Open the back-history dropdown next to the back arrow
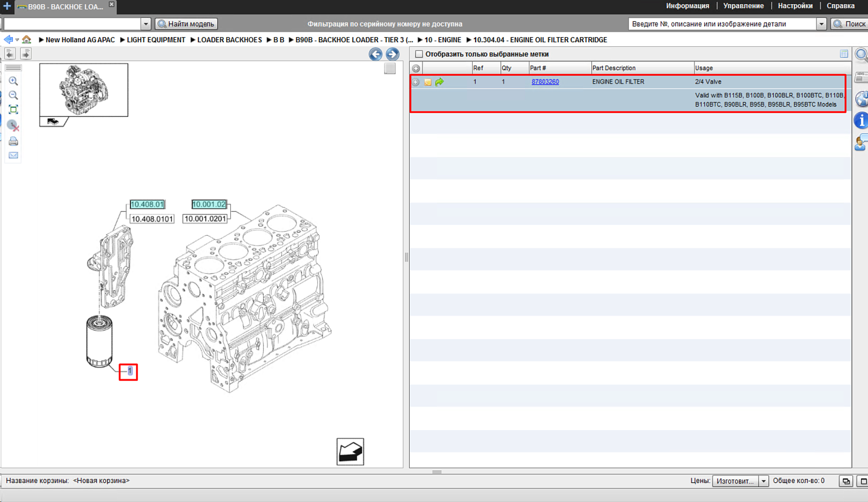 pos(17,40)
